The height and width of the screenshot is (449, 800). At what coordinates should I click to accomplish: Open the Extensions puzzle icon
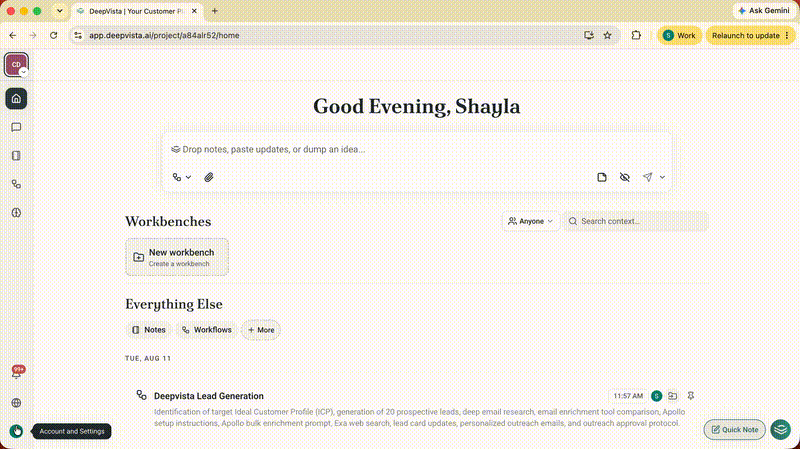click(636, 35)
